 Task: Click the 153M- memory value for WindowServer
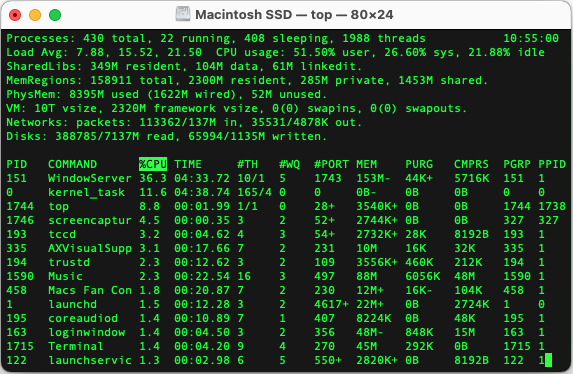[x=373, y=178]
